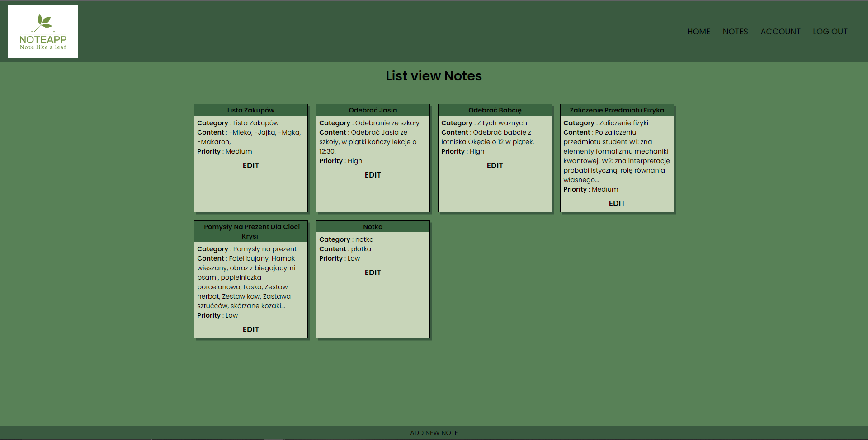Viewport: 868px width, 440px height.
Task: Open the HOME navigation item
Action: click(698, 31)
